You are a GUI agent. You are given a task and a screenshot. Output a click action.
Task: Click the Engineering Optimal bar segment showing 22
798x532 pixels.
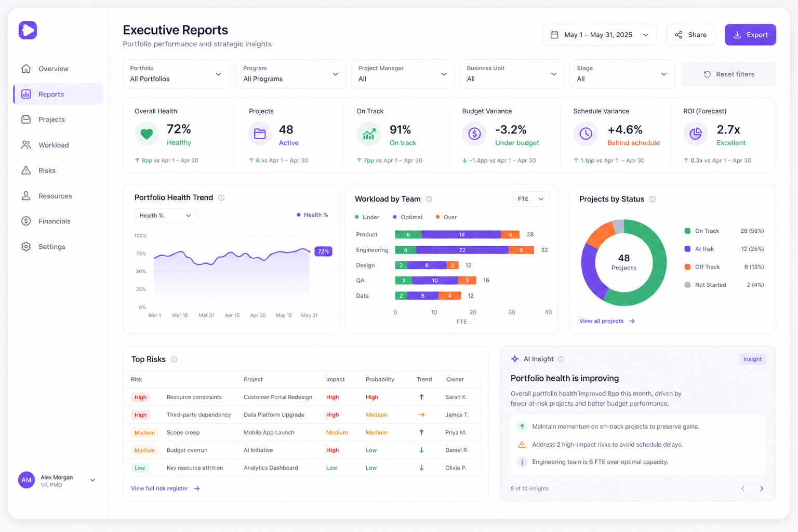[462, 250]
